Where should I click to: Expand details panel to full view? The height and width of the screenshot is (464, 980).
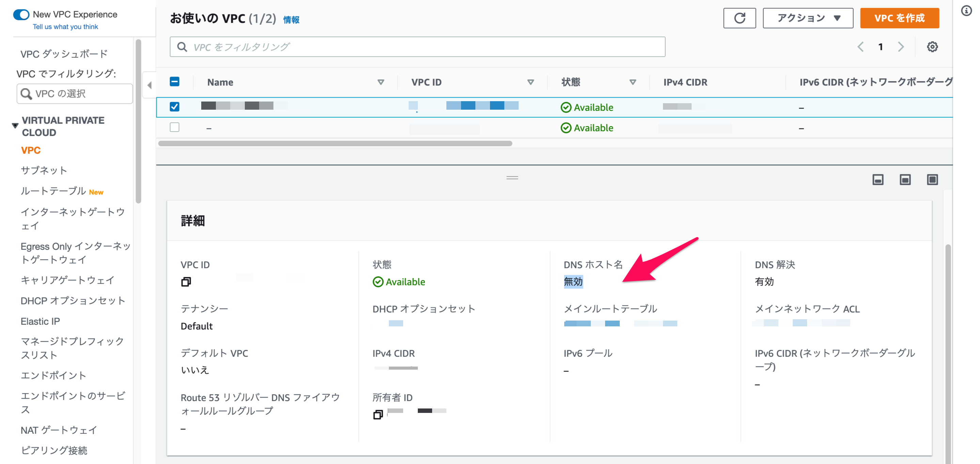point(932,180)
